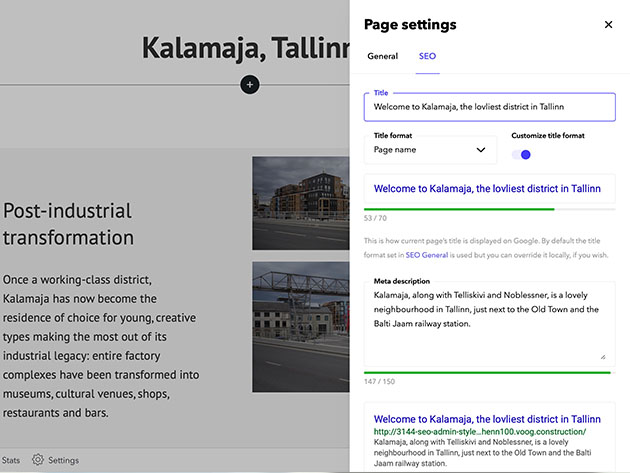
Task: Click the Title input field
Action: pos(489,107)
